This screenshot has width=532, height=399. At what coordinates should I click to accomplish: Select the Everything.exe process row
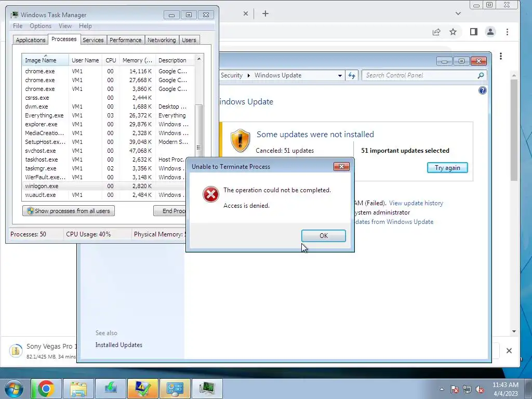click(x=109, y=115)
